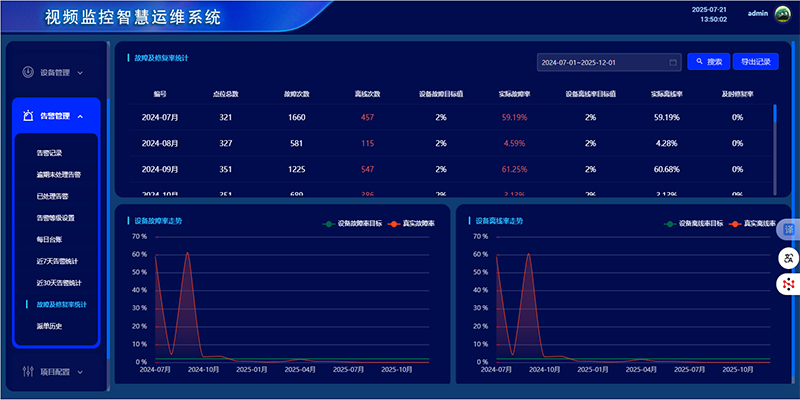Click the date range input 2024-07-01~2025-12-01
The width and height of the screenshot is (800, 400).
(600, 62)
